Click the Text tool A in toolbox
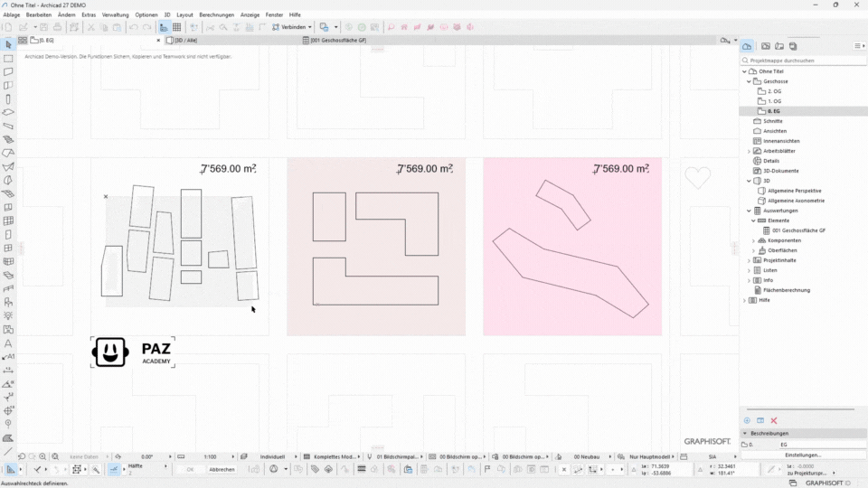Screen dimensions: 868x488 [x=8, y=343]
